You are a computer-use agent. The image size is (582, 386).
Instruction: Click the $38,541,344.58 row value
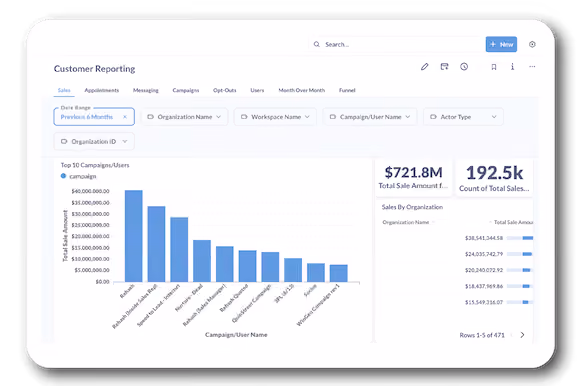click(x=484, y=238)
